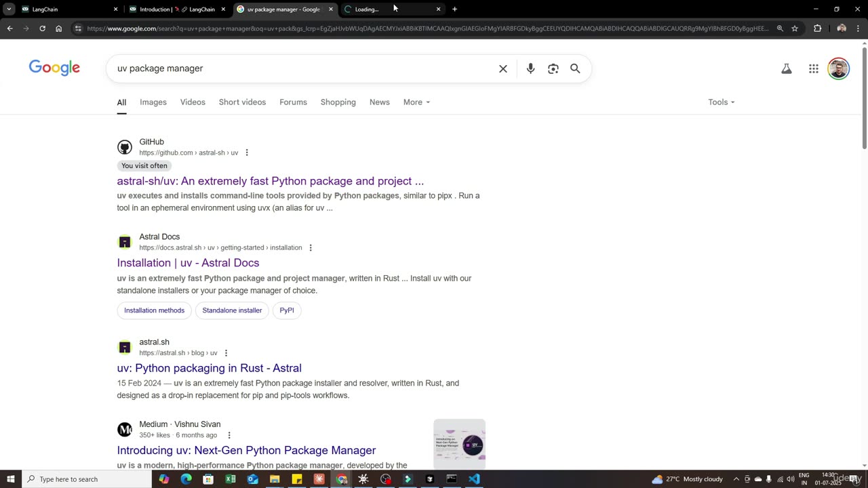Click Installation methods chip

click(x=154, y=310)
